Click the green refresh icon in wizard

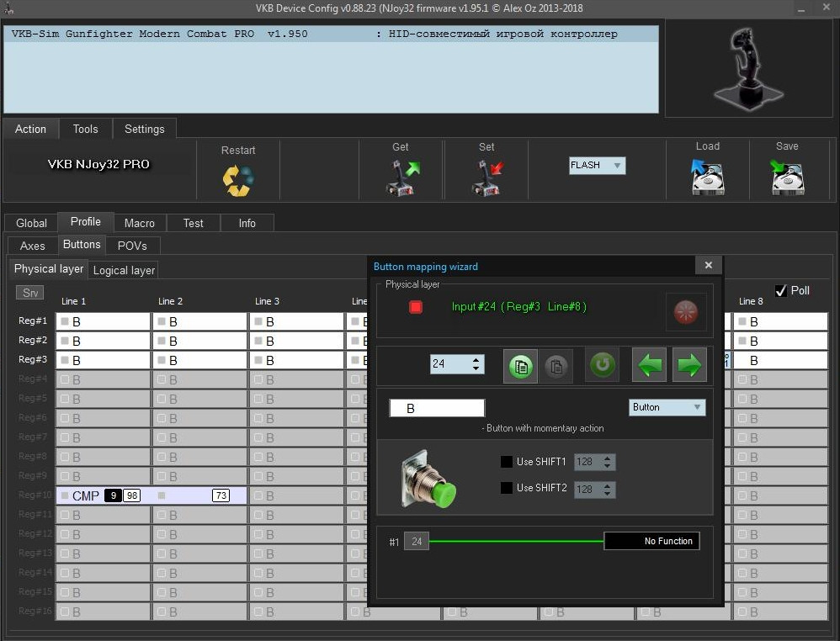point(602,365)
